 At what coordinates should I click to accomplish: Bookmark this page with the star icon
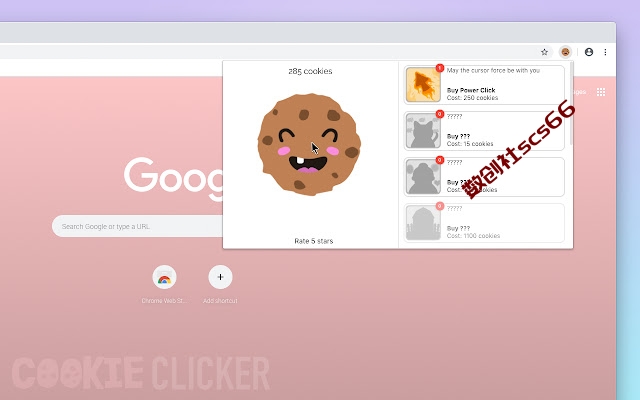tap(544, 52)
